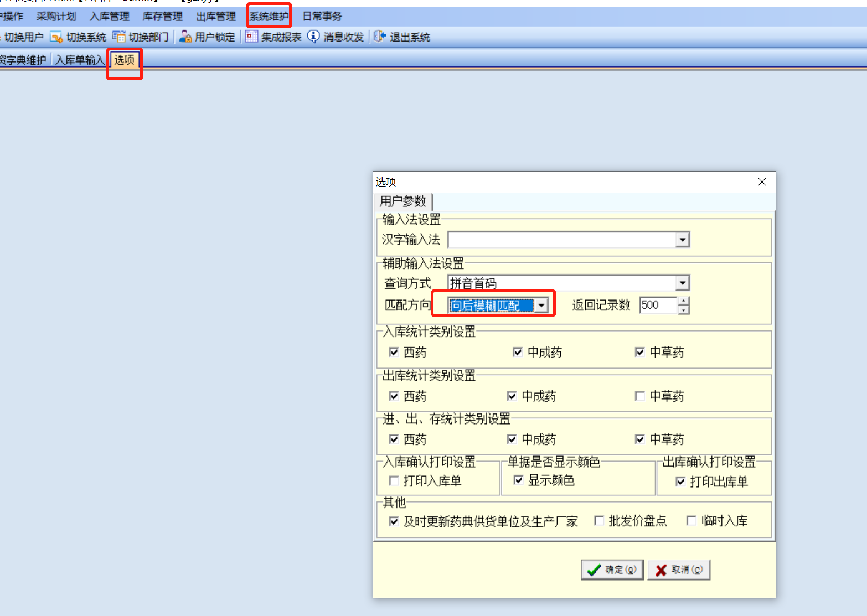Viewport: 867px width, 616px height.
Task: Open 集成报表 from the toolbar
Action: click(x=273, y=37)
